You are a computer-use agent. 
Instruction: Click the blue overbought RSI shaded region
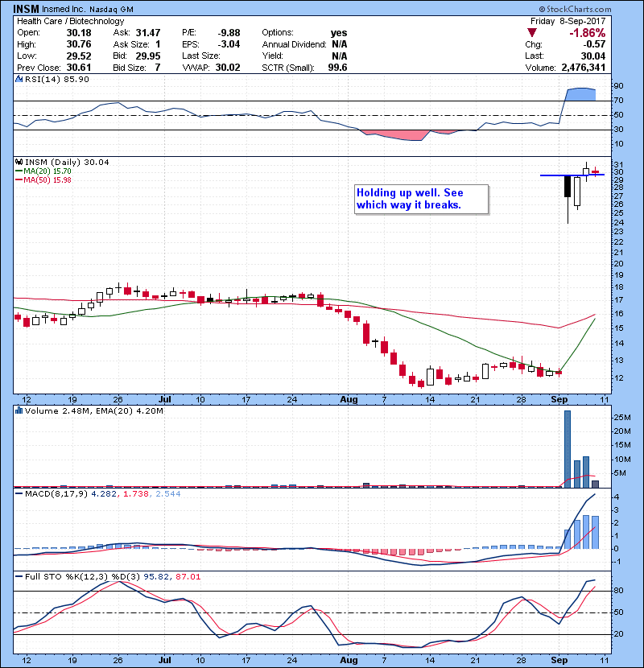[x=580, y=94]
